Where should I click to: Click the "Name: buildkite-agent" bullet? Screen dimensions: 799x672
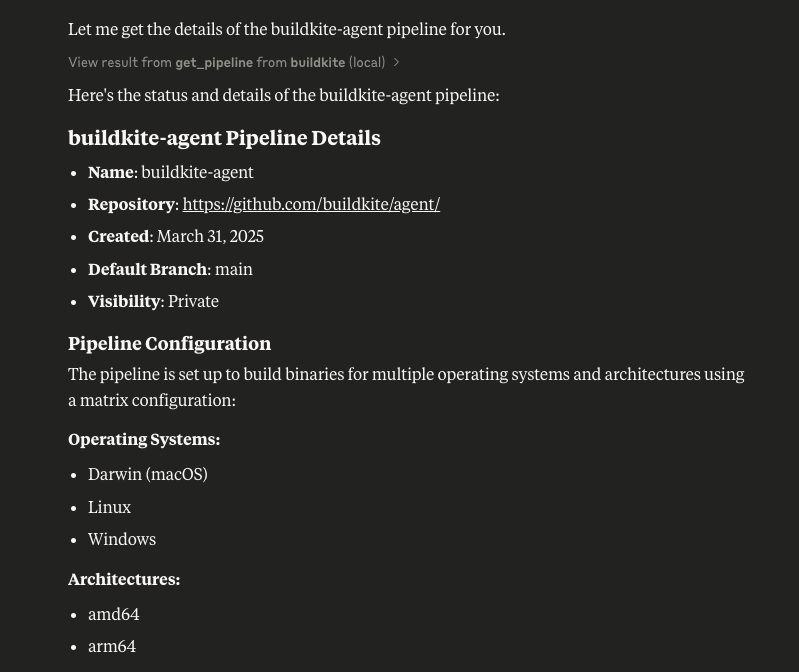171,172
